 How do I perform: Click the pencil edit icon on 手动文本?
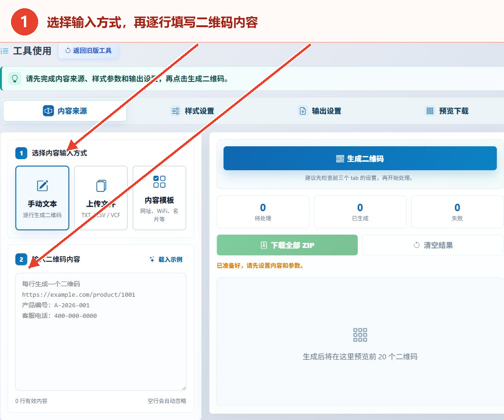[x=42, y=185]
